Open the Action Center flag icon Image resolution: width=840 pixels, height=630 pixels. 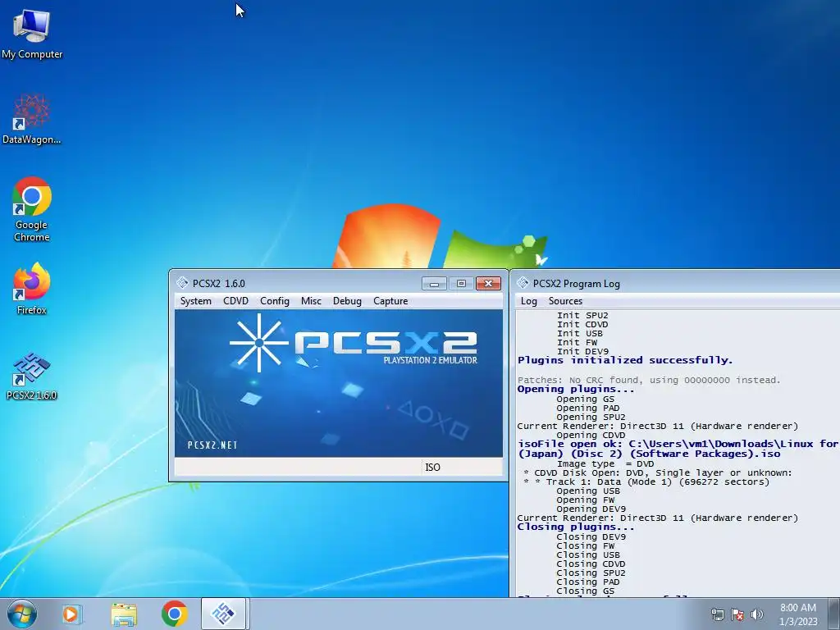pyautogui.click(x=737, y=614)
